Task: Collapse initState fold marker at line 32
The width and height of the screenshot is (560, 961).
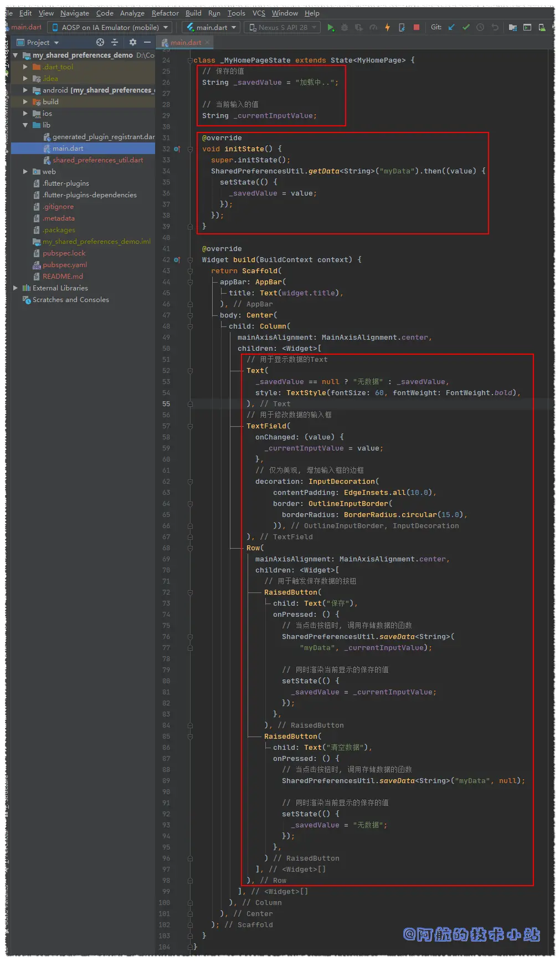Action: click(x=189, y=149)
